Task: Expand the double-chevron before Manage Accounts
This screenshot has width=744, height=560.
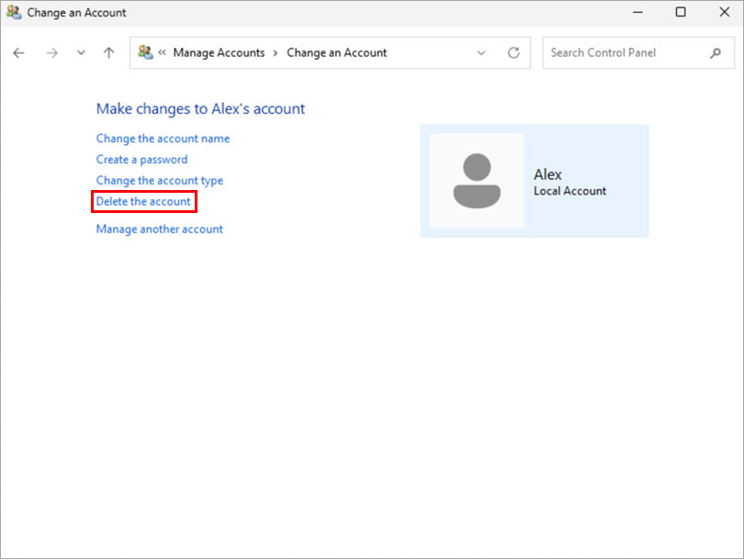Action: [x=163, y=53]
